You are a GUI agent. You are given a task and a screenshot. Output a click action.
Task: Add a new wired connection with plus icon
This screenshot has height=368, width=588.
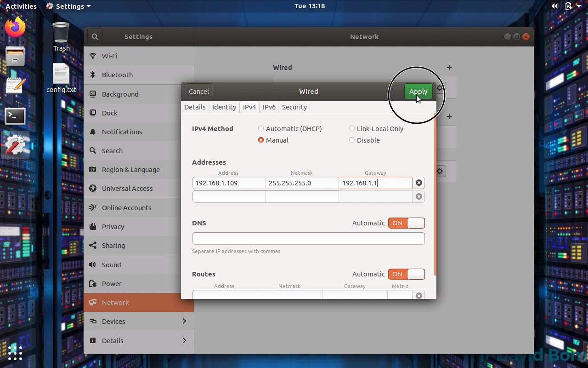pyautogui.click(x=449, y=68)
